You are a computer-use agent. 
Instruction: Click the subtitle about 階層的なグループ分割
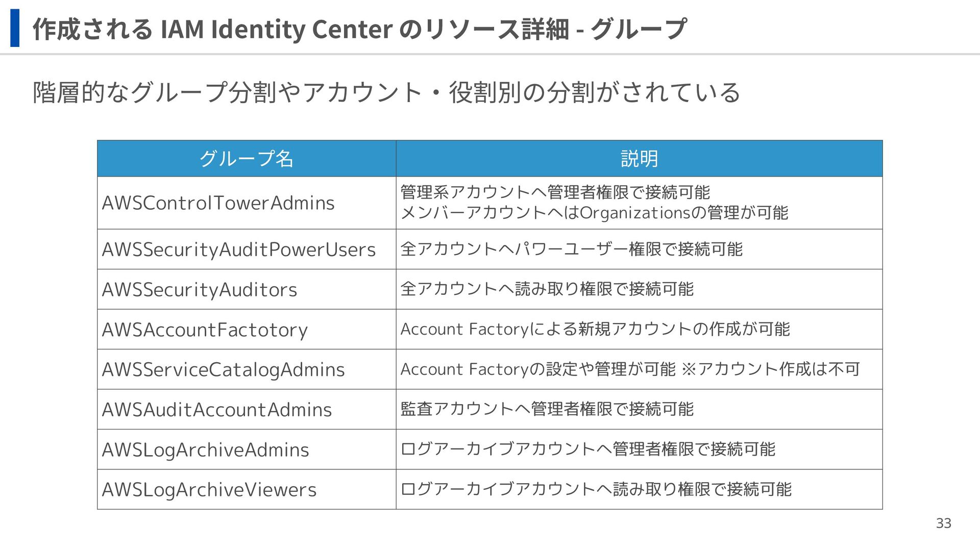point(386,93)
